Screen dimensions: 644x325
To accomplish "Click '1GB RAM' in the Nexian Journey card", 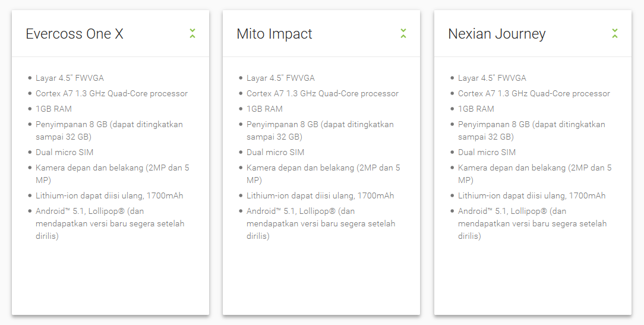I will click(x=476, y=109).
